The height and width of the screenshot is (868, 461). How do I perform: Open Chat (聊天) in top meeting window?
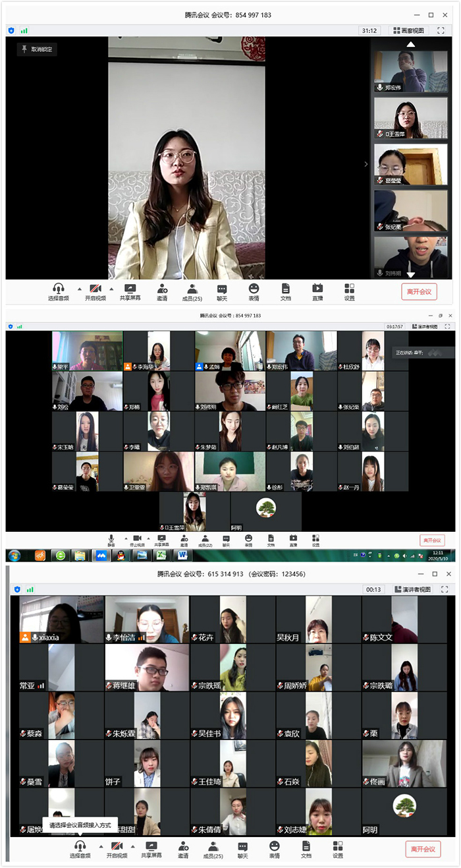click(222, 292)
